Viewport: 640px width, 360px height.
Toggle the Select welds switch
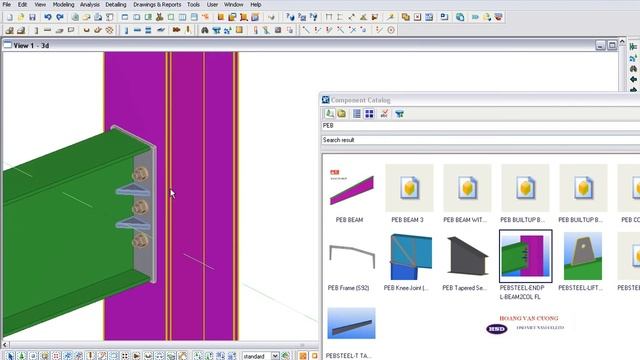90,356
